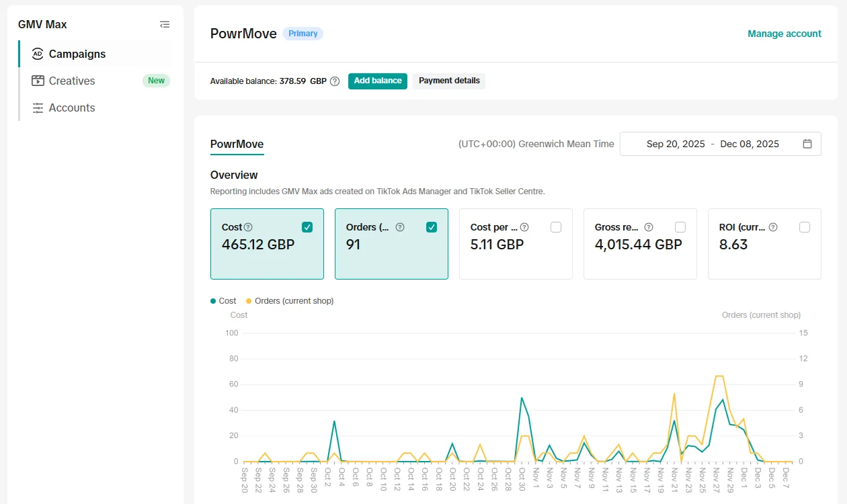Image resolution: width=847 pixels, height=504 pixels.
Task: Click the Oct 2 x-axis date label
Action: 327,478
